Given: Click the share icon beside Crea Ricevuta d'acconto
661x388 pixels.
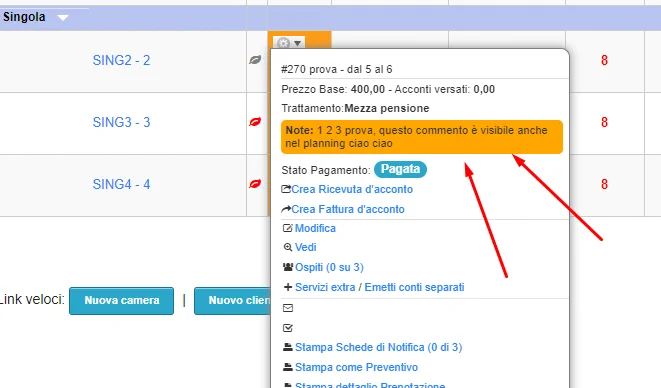Looking at the screenshot, I should [286, 189].
